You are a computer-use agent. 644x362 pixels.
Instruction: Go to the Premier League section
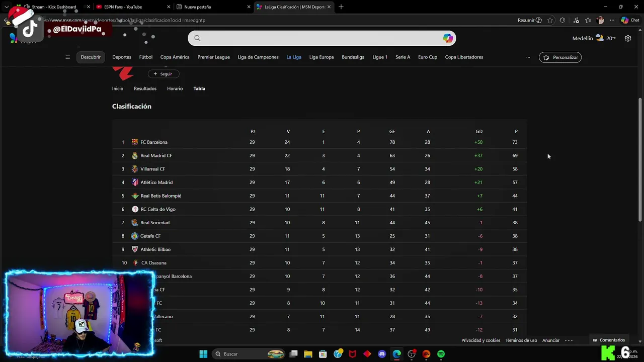click(213, 57)
